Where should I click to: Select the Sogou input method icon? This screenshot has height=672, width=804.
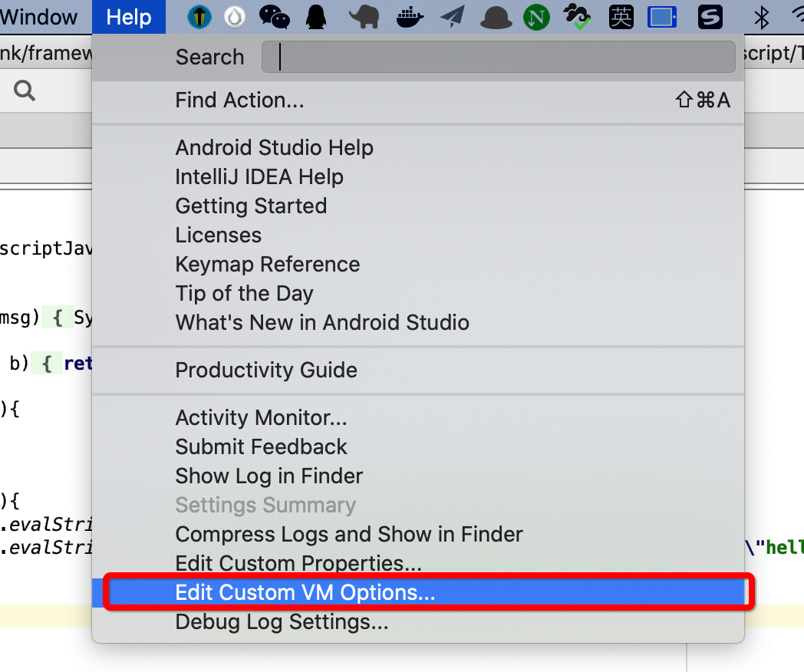pyautogui.click(x=710, y=17)
